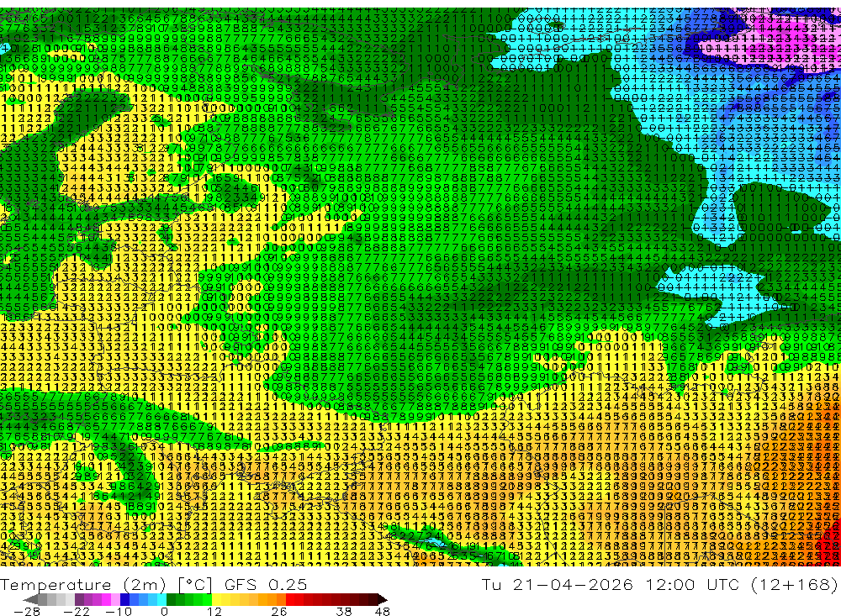Image resolution: width=841 pixels, height=616 pixels.
Task: Click the '12:00 UTC' time text
Action: pyautogui.click(x=692, y=584)
